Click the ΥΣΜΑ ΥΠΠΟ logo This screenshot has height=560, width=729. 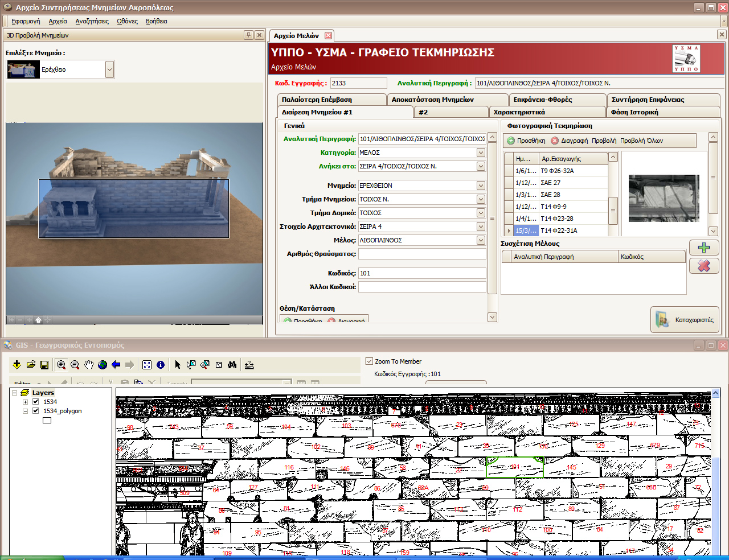(686, 59)
